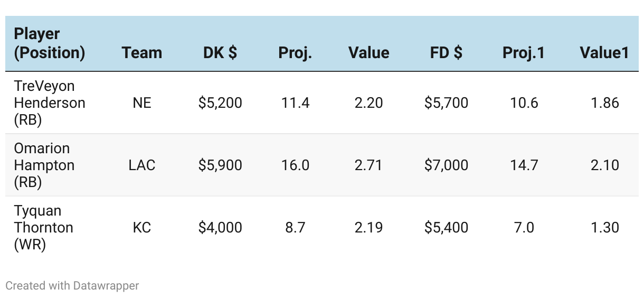
Task: Click the Created with Datawrapper link
Action: (72, 286)
